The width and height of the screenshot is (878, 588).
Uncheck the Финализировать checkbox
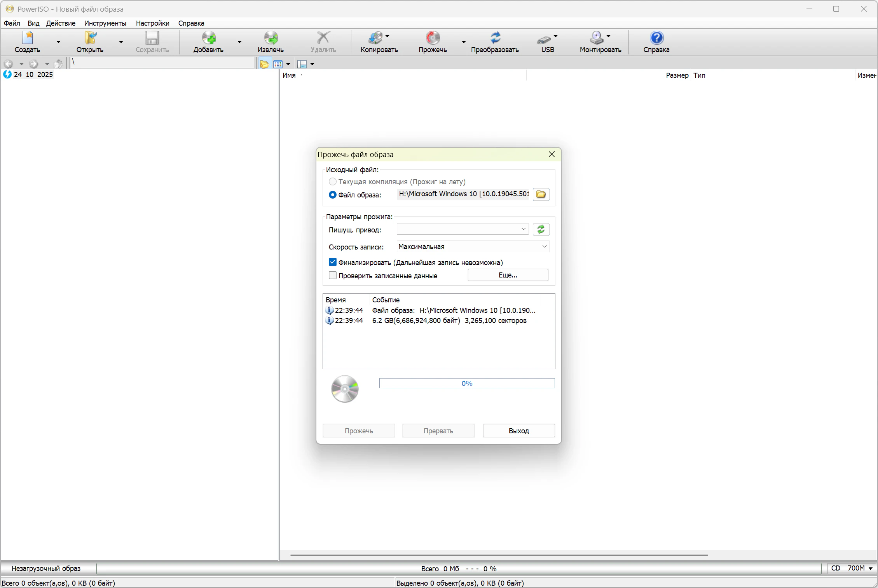click(x=333, y=262)
